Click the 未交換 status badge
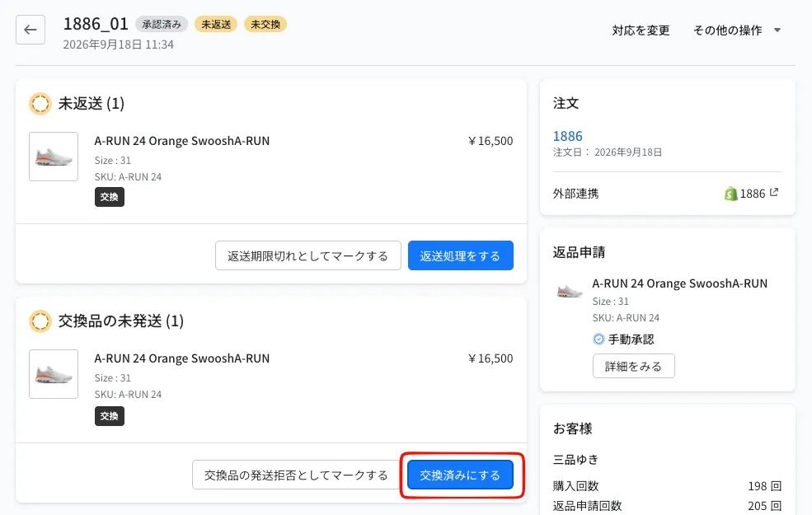Screen dimensions: 812x515 click(265, 25)
